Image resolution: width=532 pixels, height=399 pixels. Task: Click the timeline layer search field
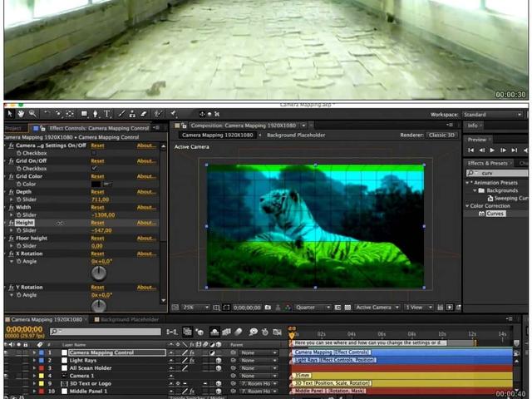point(106,332)
